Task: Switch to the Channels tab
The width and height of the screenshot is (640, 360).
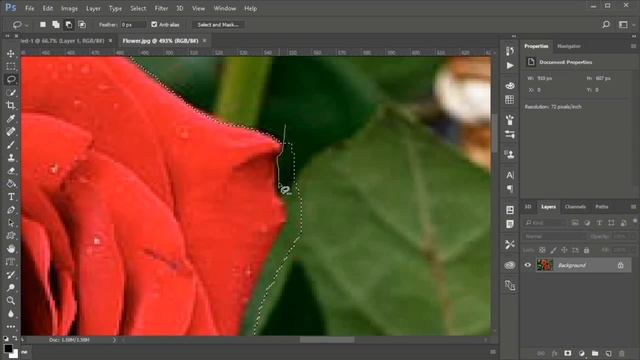Action: [x=575, y=207]
